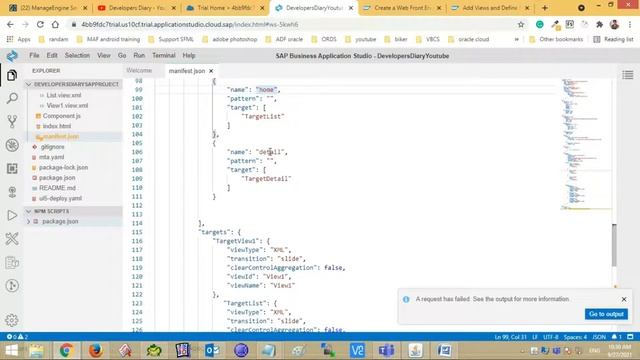This screenshot has height=360, width=640.
Task: Open the Explorer view in activity bar
Action: 12,75
